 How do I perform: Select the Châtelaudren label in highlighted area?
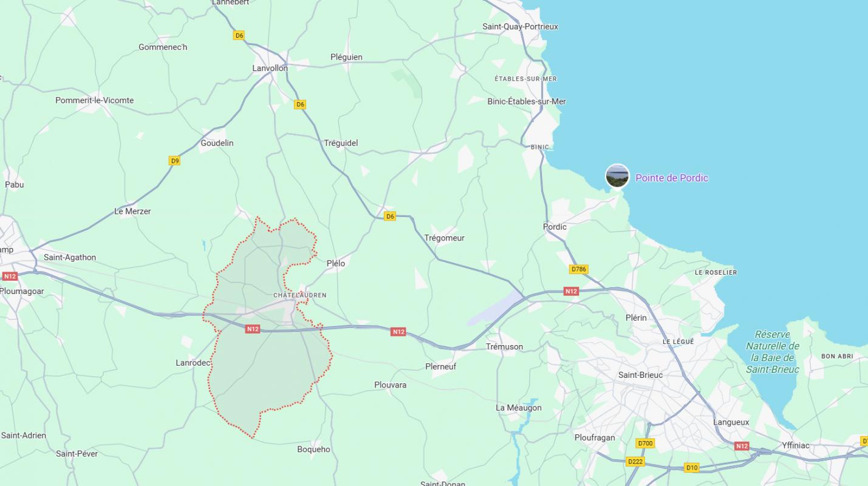click(300, 295)
